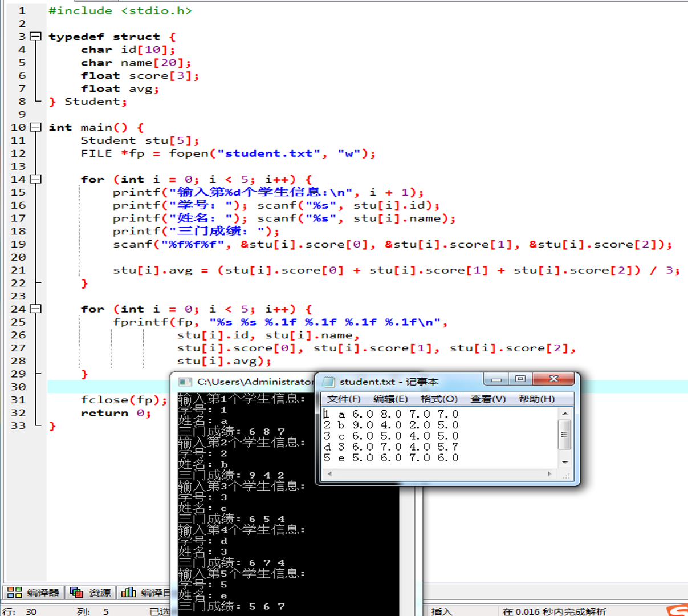Image resolution: width=688 pixels, height=616 pixels.
Task: Click the Notepad vertical scrollbar up arrow
Action: point(564,414)
